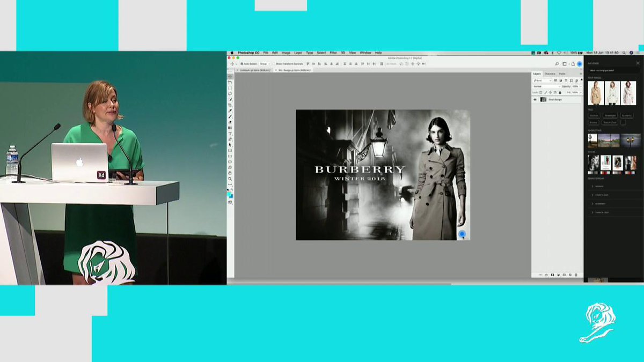Click the link layers icon
The height and width of the screenshot is (362, 644).
pos(540,275)
